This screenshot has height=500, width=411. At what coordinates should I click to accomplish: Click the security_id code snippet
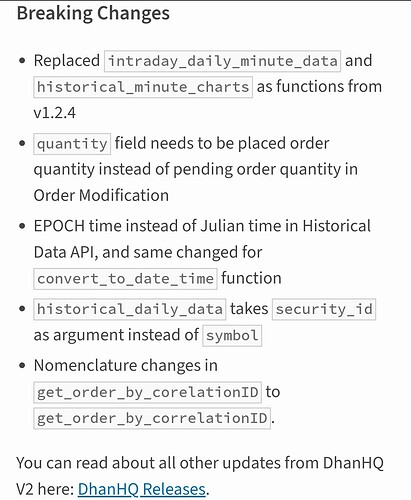[x=324, y=309]
